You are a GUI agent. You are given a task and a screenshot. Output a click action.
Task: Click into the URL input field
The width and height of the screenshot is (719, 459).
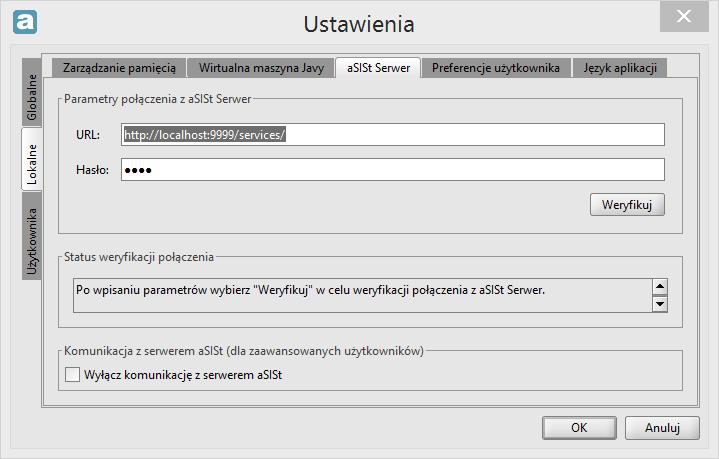tap(393, 135)
